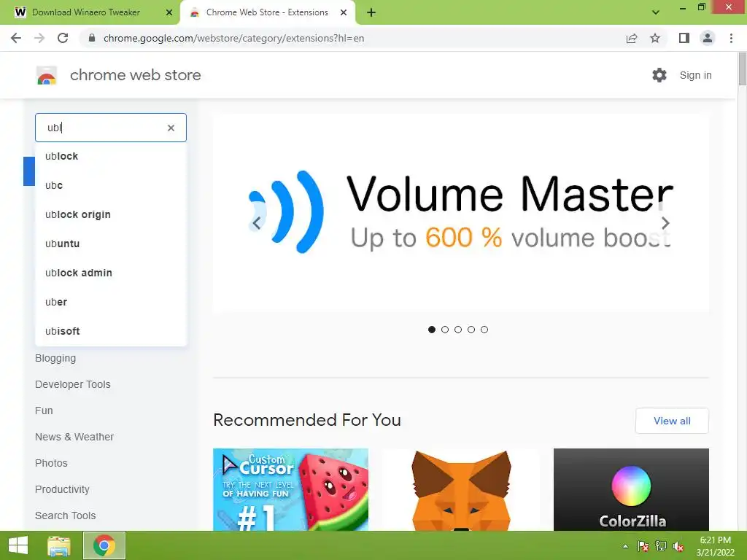This screenshot has width=747, height=560.
Task: Open View all recommended extensions
Action: 672,421
